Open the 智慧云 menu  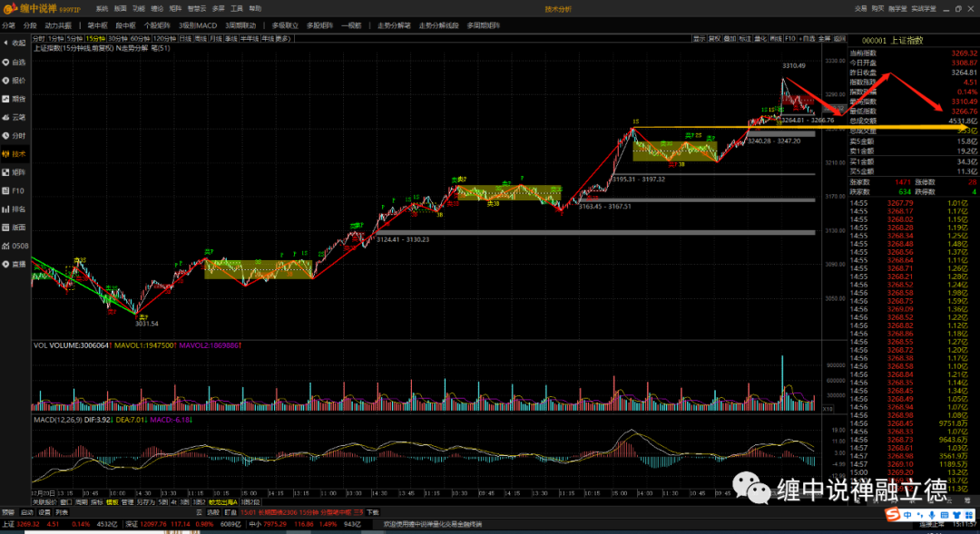point(197,9)
